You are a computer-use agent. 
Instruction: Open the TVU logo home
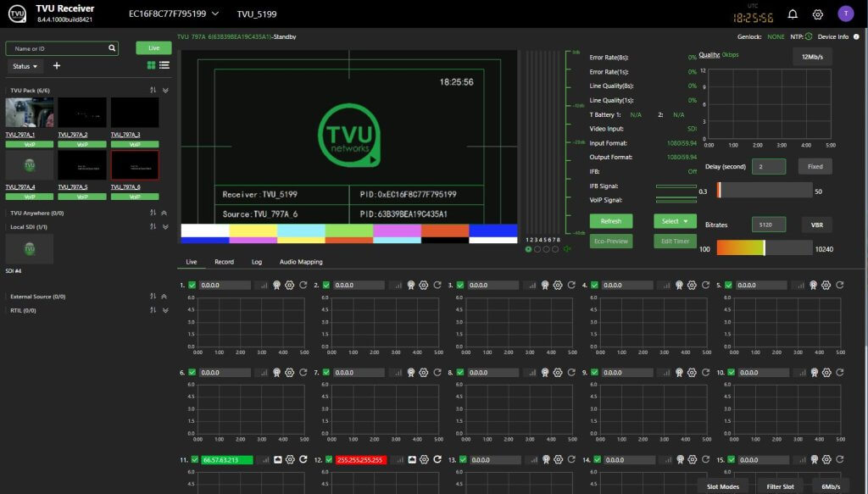17,14
